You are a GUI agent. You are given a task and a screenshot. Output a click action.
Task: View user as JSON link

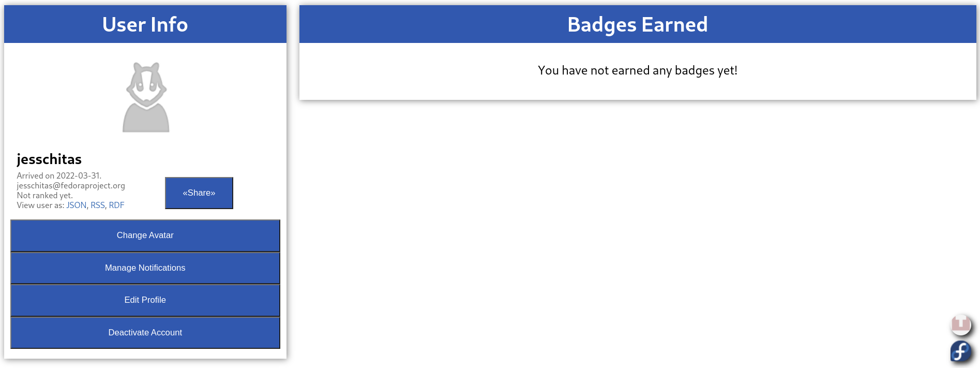77,205
